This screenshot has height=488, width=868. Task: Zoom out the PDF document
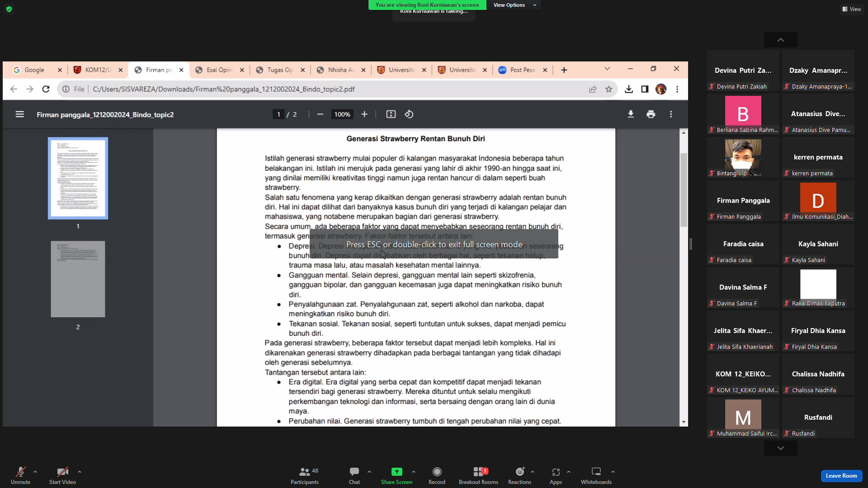pos(320,114)
